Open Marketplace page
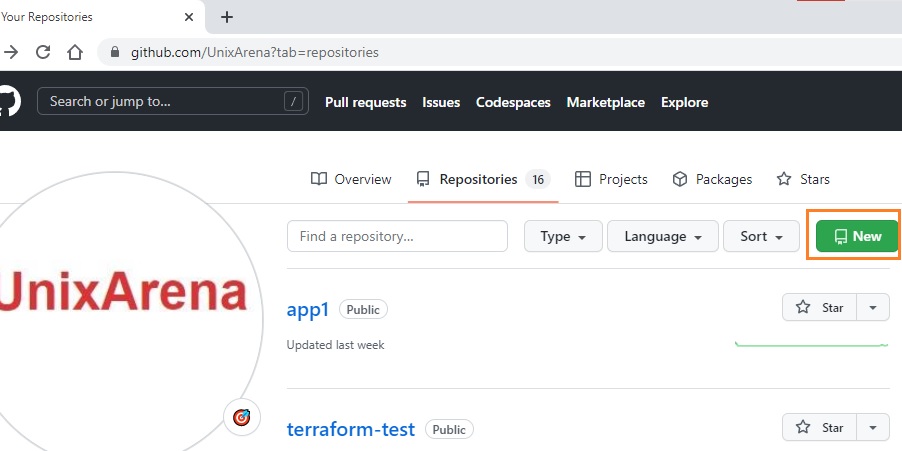902x451 pixels. pyautogui.click(x=605, y=102)
